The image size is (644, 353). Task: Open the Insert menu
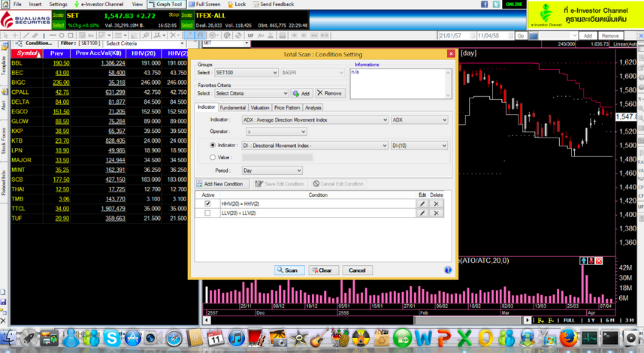[x=35, y=4]
